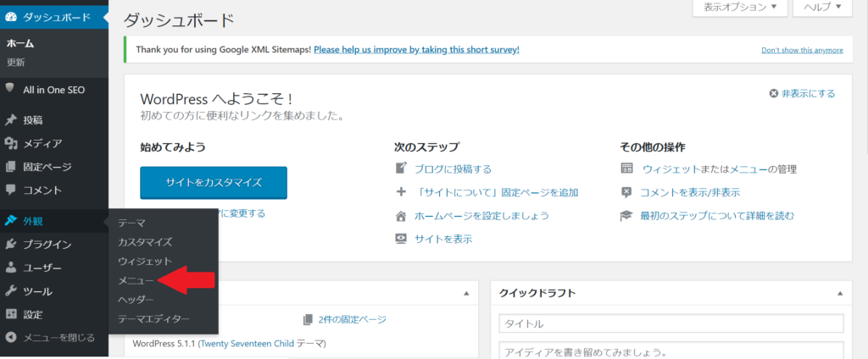
Task: Open the ヘルプ dropdown tab
Action: coord(822,8)
